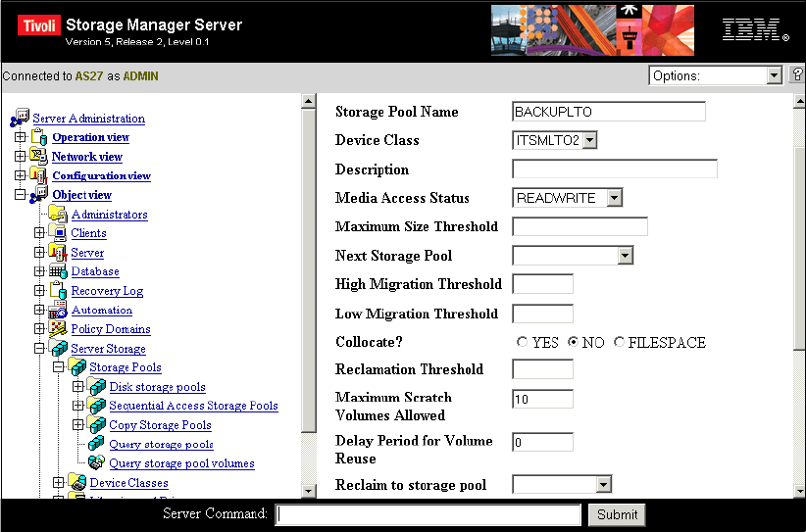This screenshot has width=806, height=532.
Task: Collapse the Object view node
Action: tap(20, 195)
